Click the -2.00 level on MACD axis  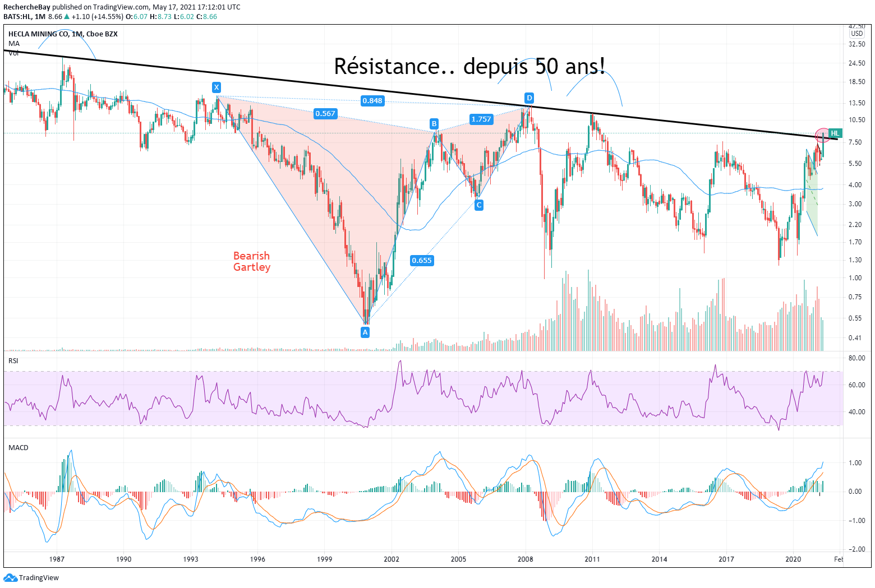856,550
